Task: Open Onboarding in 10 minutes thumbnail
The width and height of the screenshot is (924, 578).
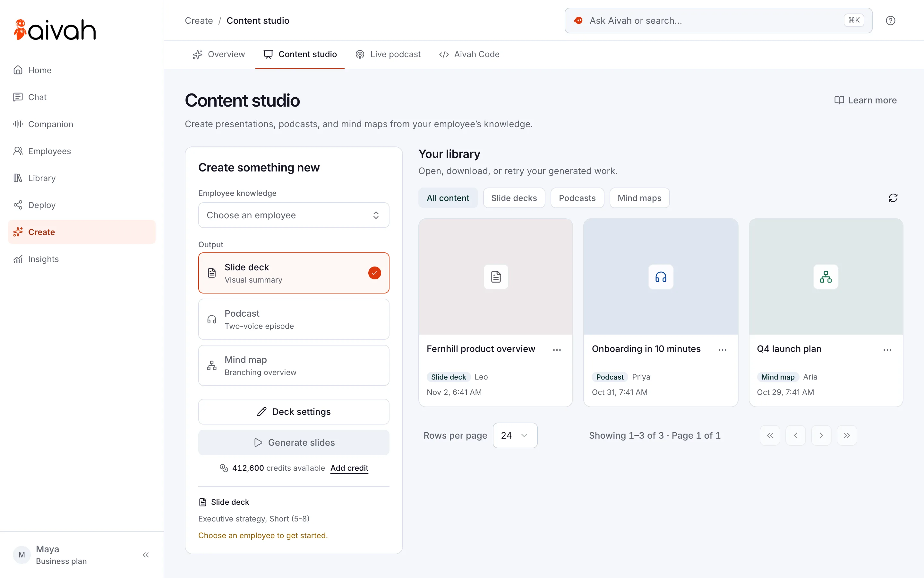Action: click(661, 277)
